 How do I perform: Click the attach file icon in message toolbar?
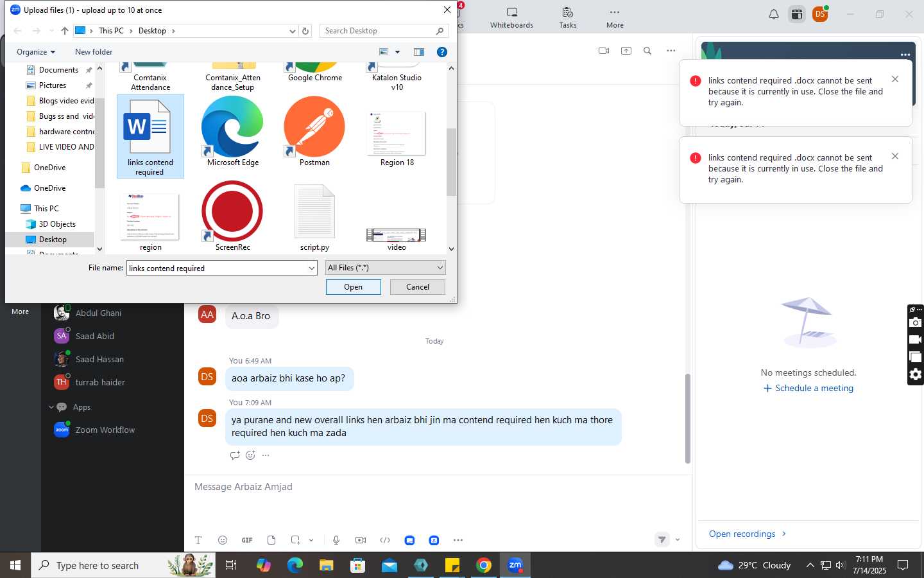coord(271,540)
